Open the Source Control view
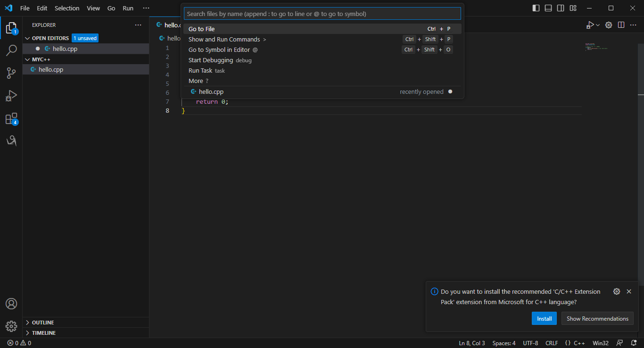The image size is (644, 348). click(11, 73)
